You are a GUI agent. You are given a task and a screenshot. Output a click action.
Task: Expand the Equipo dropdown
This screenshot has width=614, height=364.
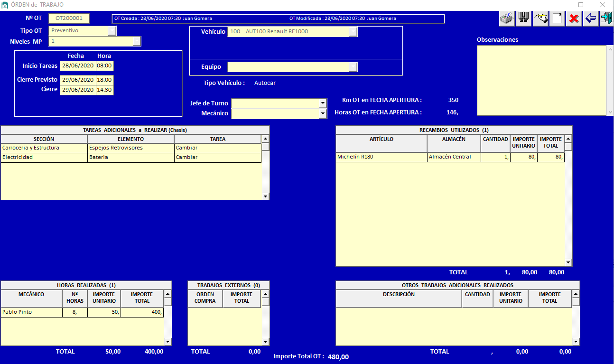click(353, 67)
